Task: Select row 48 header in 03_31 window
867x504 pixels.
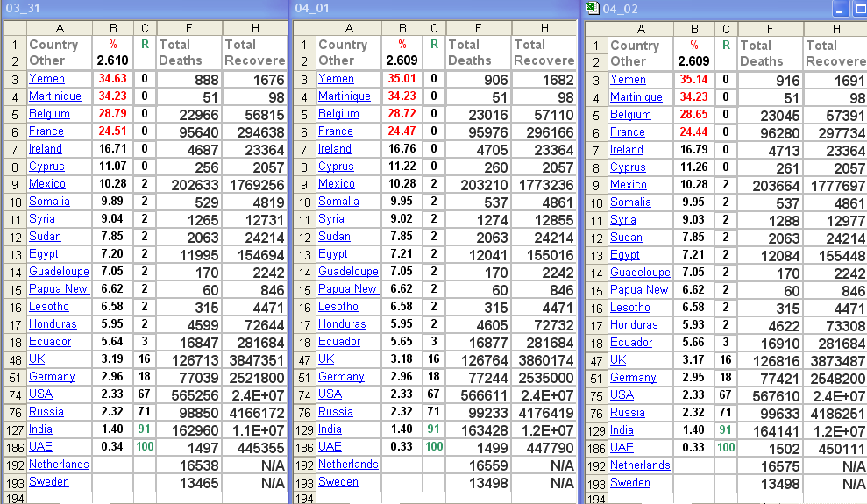Action: (x=15, y=359)
